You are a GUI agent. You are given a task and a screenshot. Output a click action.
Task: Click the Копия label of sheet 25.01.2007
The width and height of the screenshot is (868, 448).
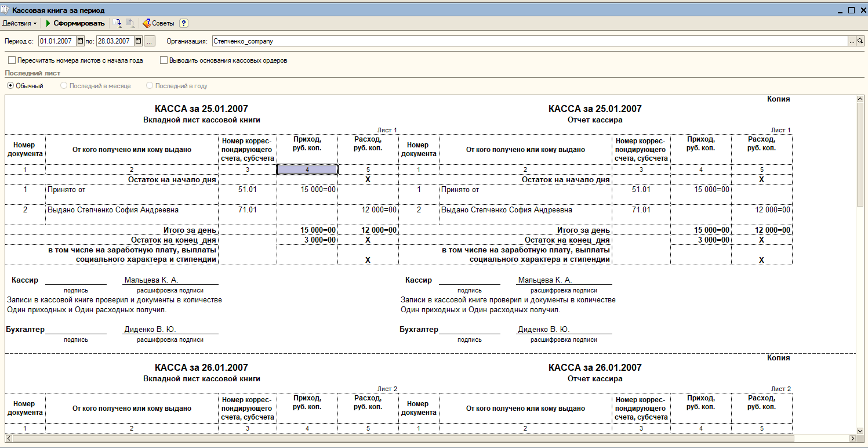point(778,99)
